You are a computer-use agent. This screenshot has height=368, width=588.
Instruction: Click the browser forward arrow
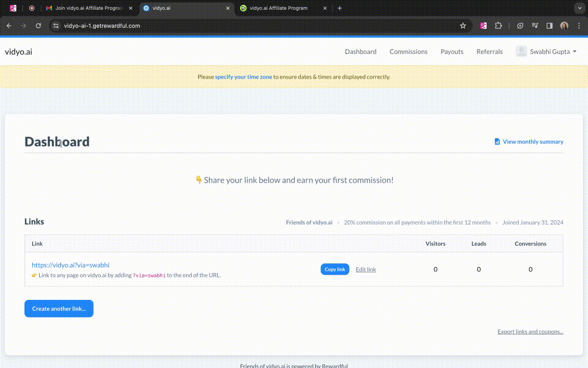click(23, 26)
